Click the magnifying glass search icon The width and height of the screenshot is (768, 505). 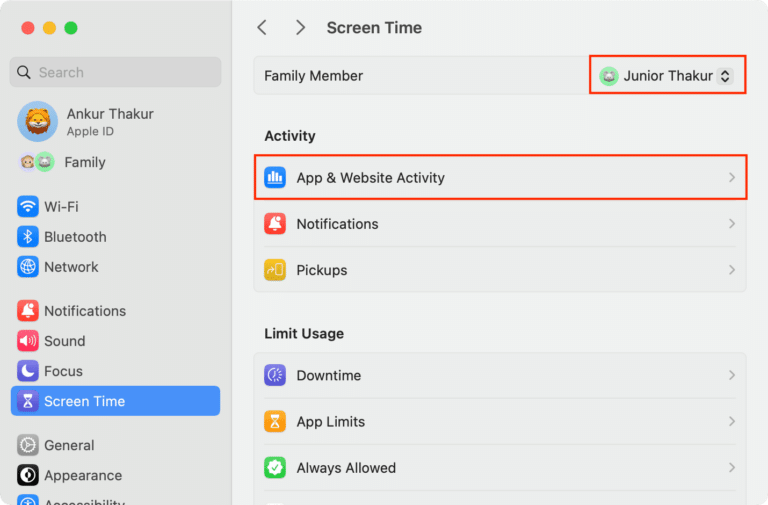24,72
